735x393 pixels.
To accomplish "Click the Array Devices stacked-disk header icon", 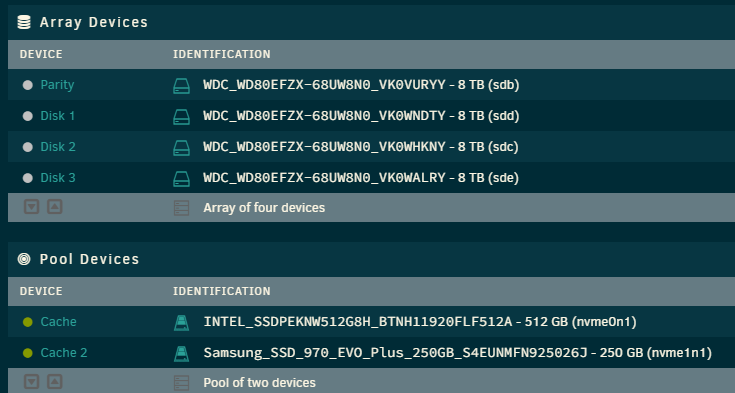I will [24, 22].
